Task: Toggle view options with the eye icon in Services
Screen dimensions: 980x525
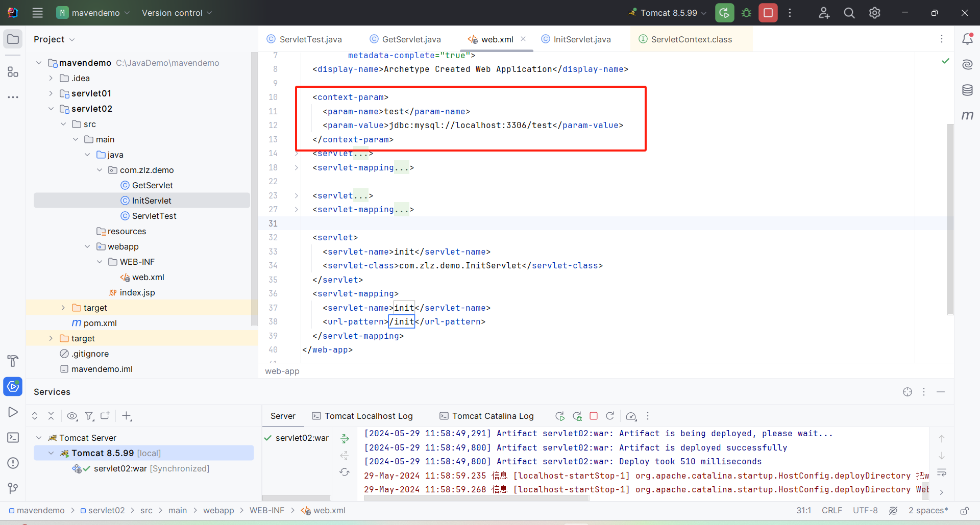Action: (x=72, y=416)
